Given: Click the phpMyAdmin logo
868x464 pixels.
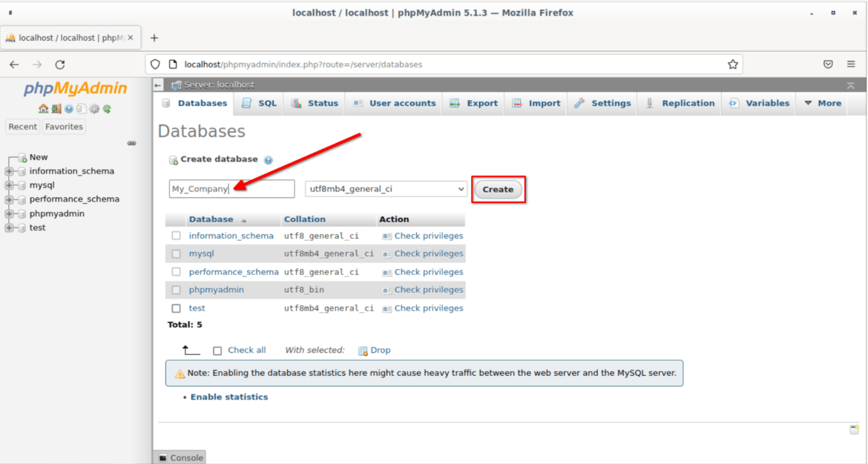Looking at the screenshot, I should tap(75, 88).
